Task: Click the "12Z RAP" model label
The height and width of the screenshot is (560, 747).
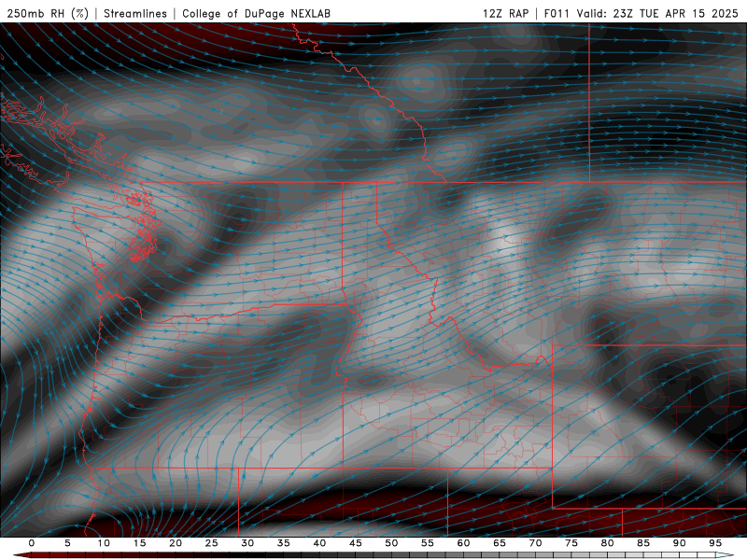Action: [x=505, y=13]
